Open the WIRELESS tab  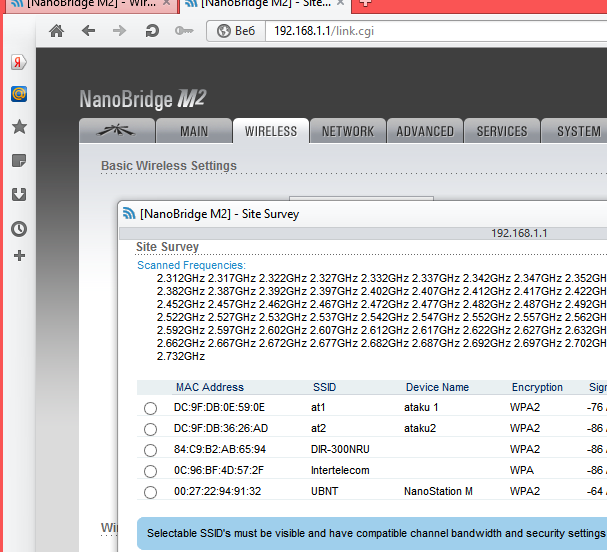tap(271, 131)
